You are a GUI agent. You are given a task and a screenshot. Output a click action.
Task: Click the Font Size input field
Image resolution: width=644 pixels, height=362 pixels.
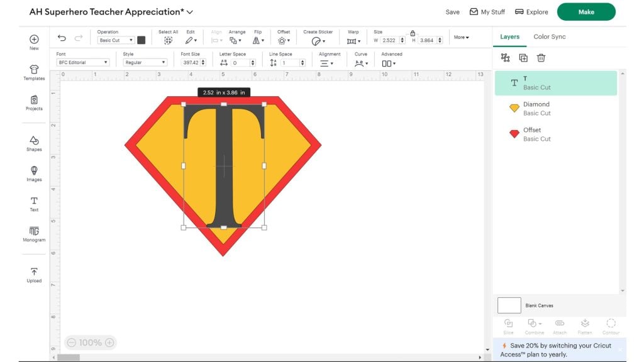[191, 62]
